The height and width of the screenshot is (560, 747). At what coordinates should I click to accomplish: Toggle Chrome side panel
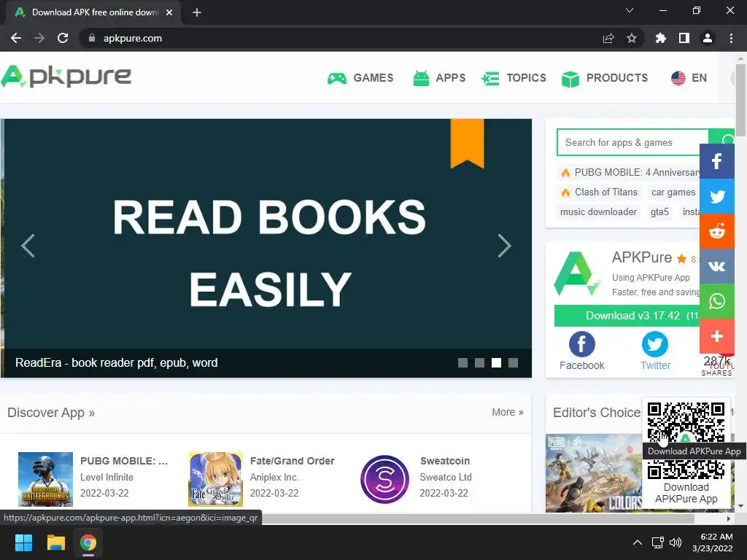pos(684,38)
